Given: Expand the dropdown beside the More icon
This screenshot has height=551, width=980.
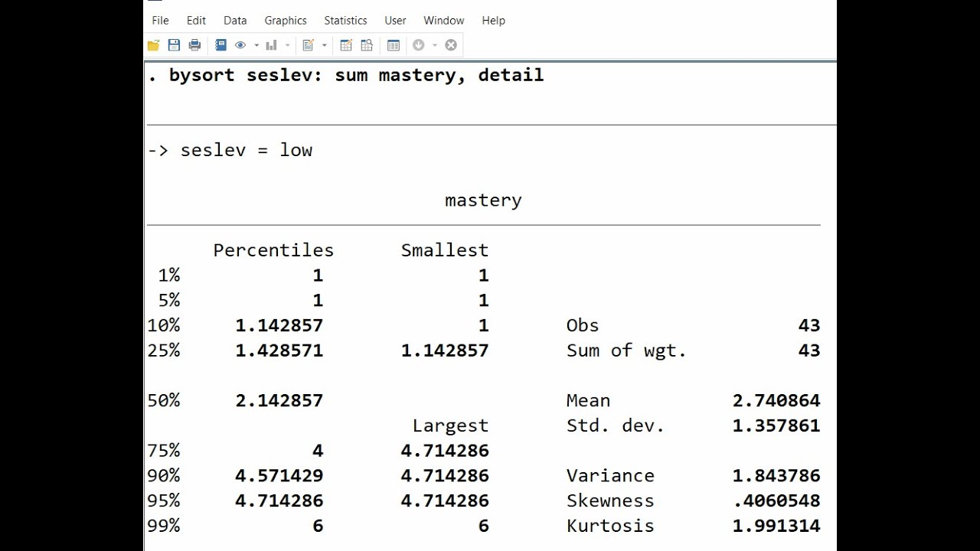Looking at the screenshot, I should point(435,45).
